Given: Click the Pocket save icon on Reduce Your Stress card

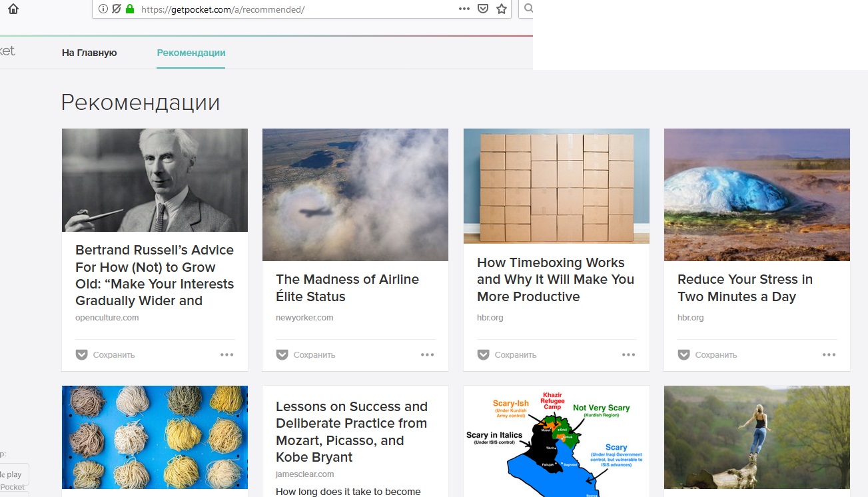Looking at the screenshot, I should (x=683, y=354).
